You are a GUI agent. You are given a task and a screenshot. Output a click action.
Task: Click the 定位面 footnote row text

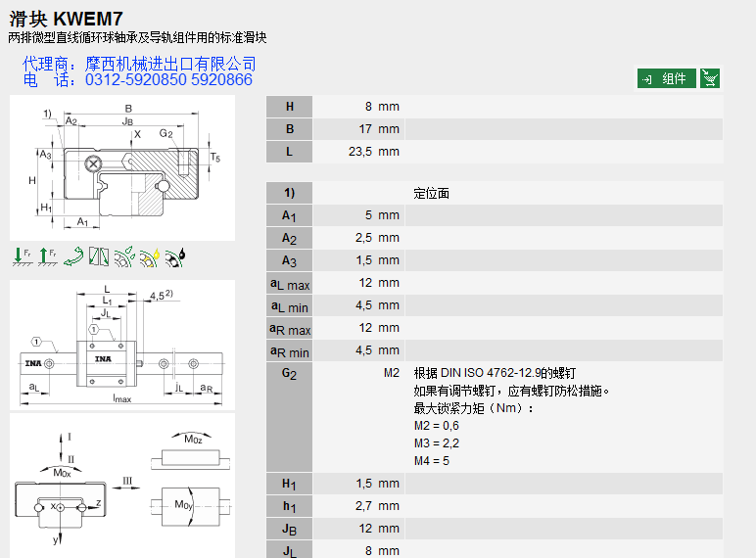[432, 193]
